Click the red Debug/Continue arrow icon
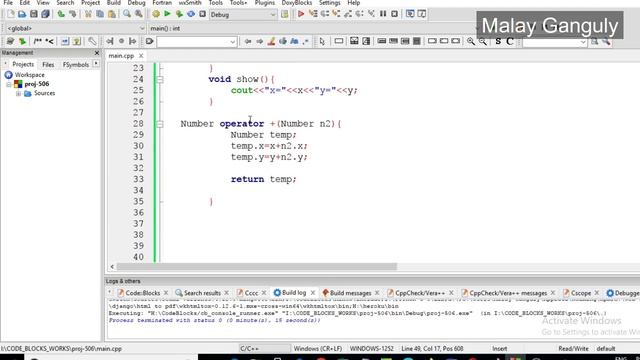Image resolution: width=640 pixels, height=360 pixels. pos(301,14)
